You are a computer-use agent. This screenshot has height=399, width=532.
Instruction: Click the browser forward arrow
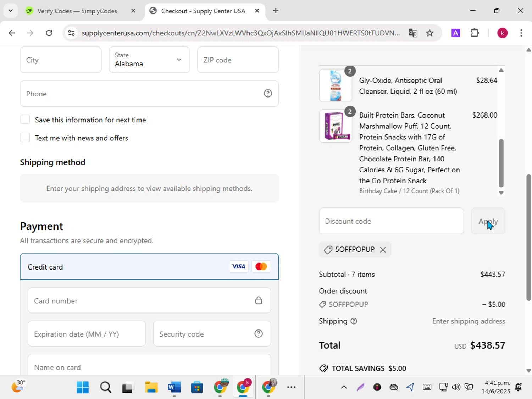tap(30, 33)
